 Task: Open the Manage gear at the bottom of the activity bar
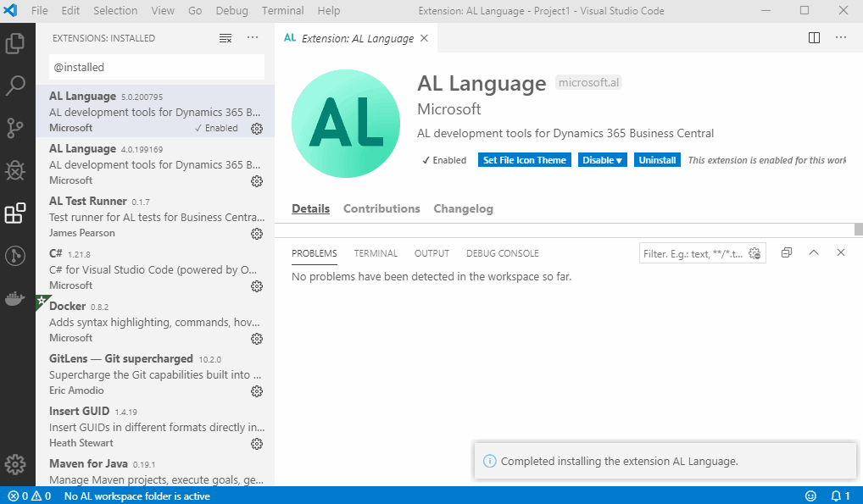coord(15,464)
